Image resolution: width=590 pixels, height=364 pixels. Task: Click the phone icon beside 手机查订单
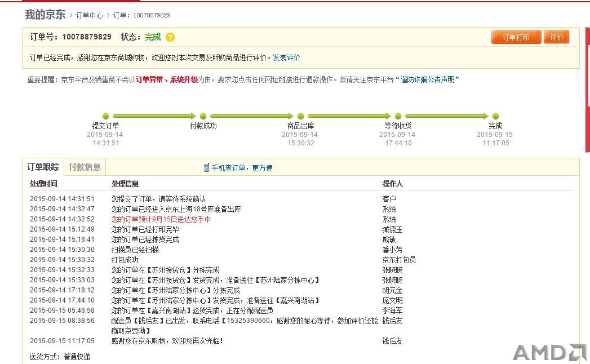(206, 168)
